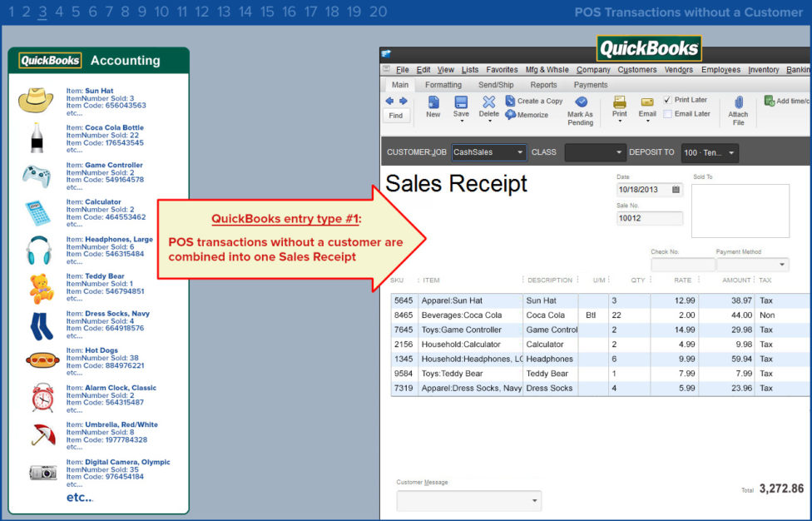Select the Beverages:Coca Cola item cell

click(471, 315)
